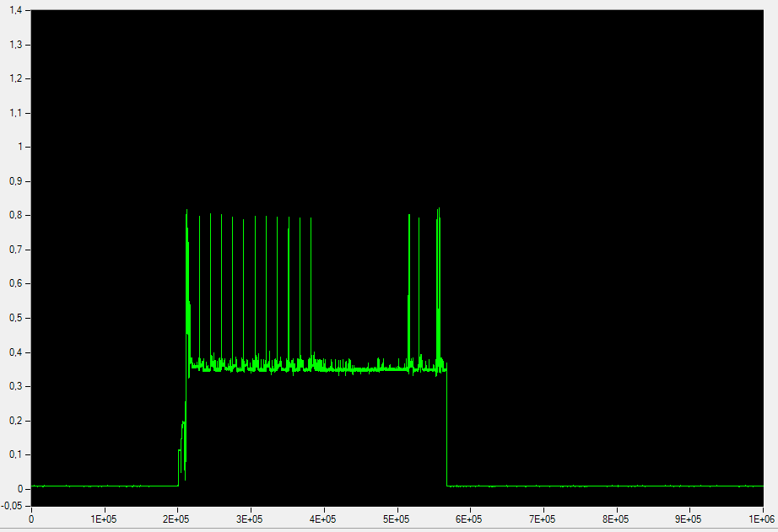778x532 pixels.
Task: Click the X-axis label 1E+06
Action: (762, 519)
